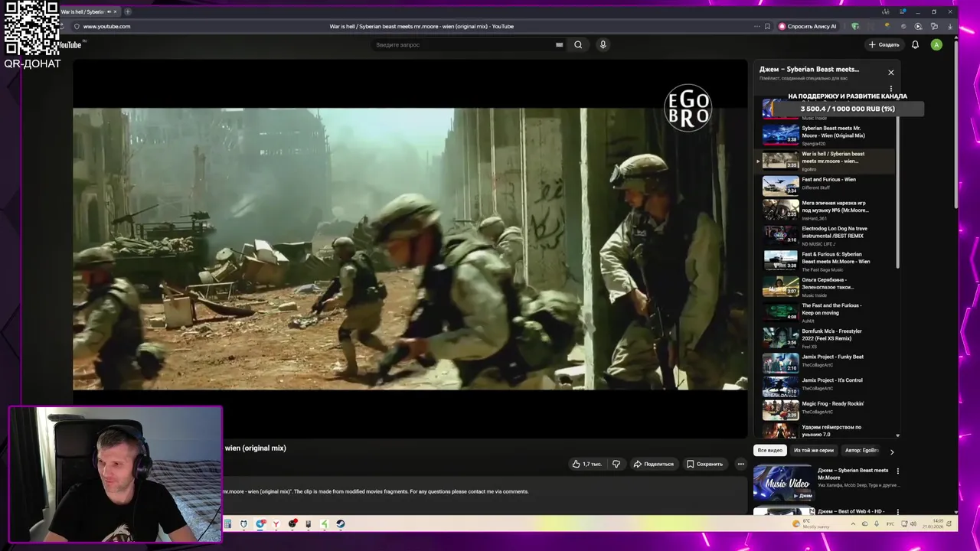Click the taskbar volume speaker icon

tap(913, 524)
